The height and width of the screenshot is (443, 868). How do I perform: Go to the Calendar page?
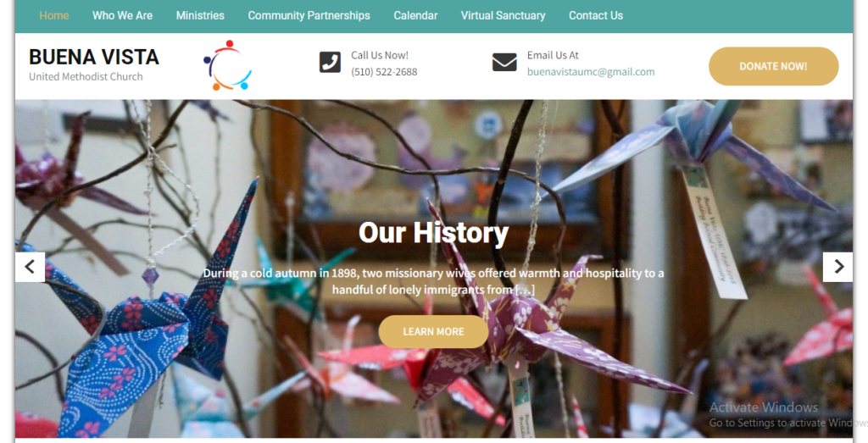coord(415,16)
